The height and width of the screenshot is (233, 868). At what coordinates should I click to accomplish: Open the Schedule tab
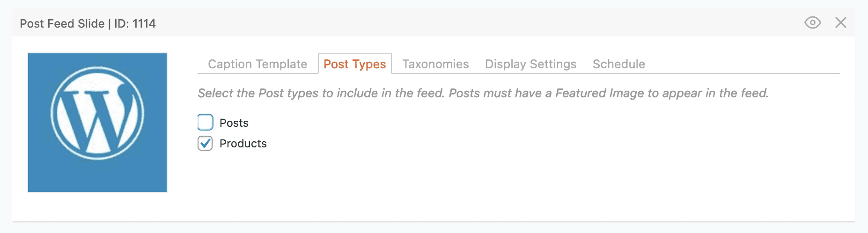618,64
